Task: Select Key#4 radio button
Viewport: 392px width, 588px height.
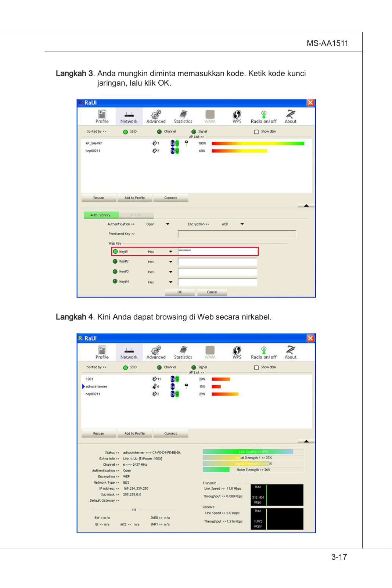Action: (115, 281)
